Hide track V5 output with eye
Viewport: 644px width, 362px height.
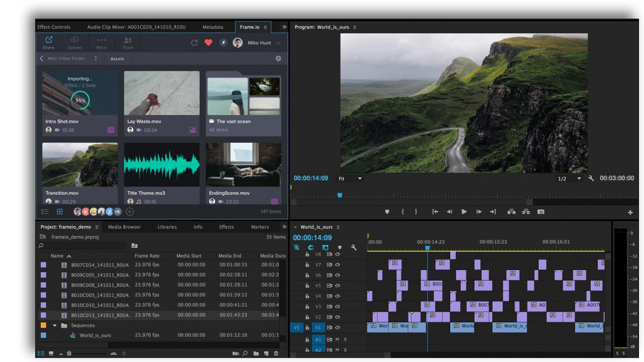coord(338,286)
